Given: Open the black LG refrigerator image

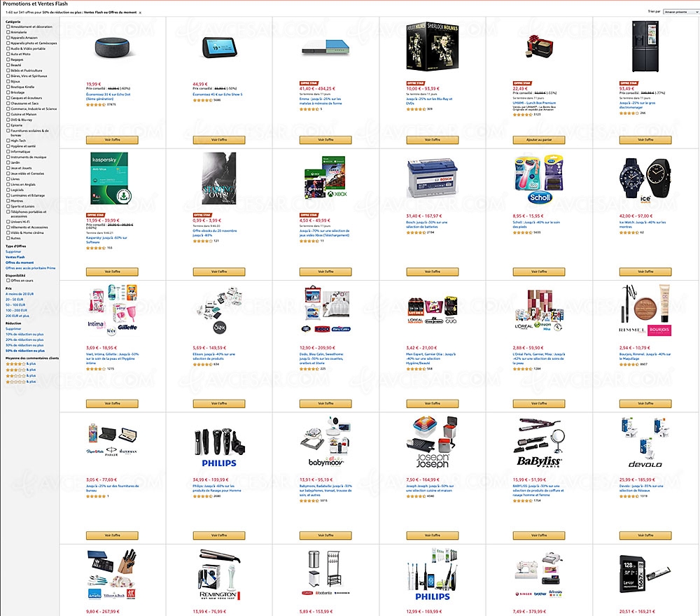Looking at the screenshot, I should click(x=645, y=46).
